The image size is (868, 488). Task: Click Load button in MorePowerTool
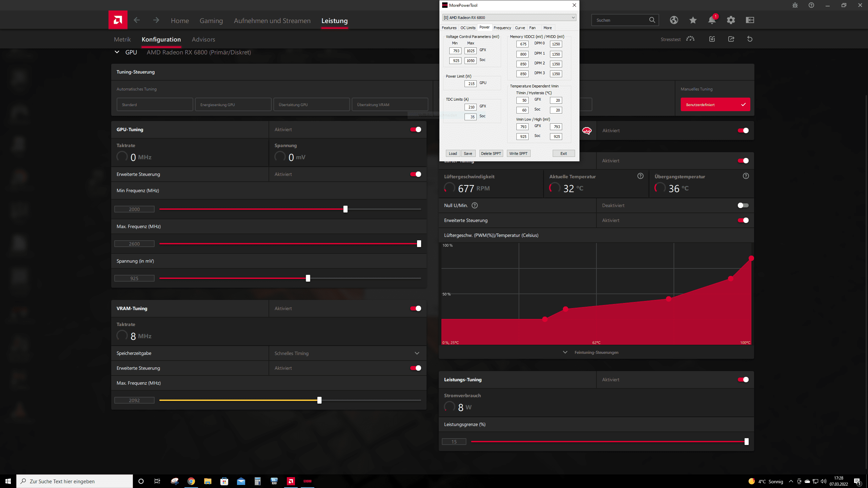(453, 154)
